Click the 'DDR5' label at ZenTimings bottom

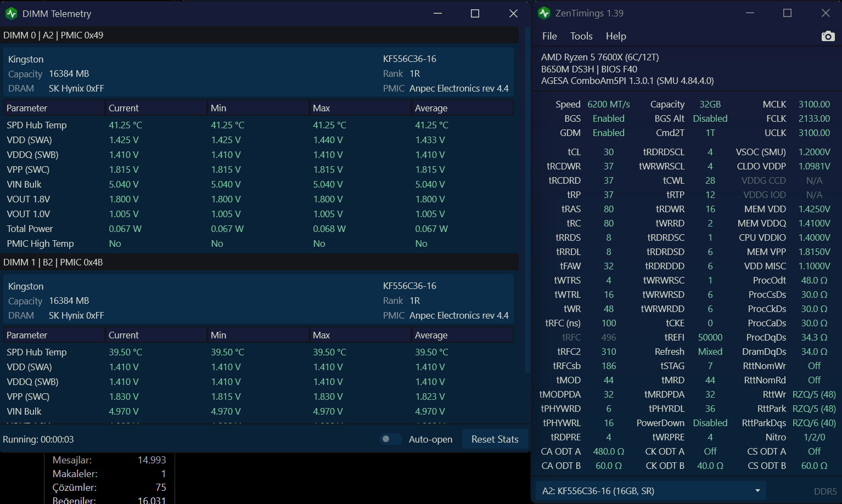[x=825, y=491]
